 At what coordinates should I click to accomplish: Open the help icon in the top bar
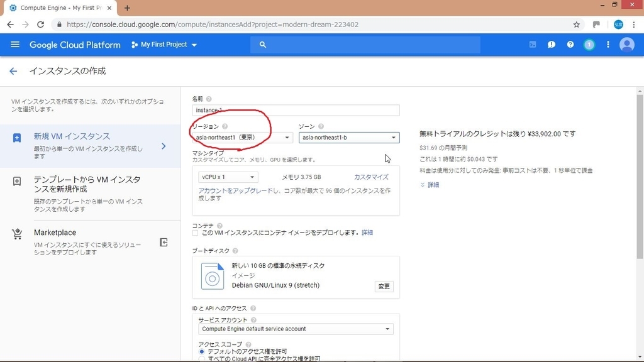570,45
